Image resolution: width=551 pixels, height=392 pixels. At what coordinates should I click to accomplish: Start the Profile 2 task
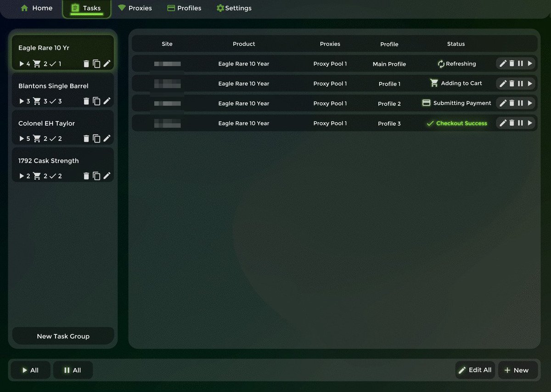coord(530,103)
